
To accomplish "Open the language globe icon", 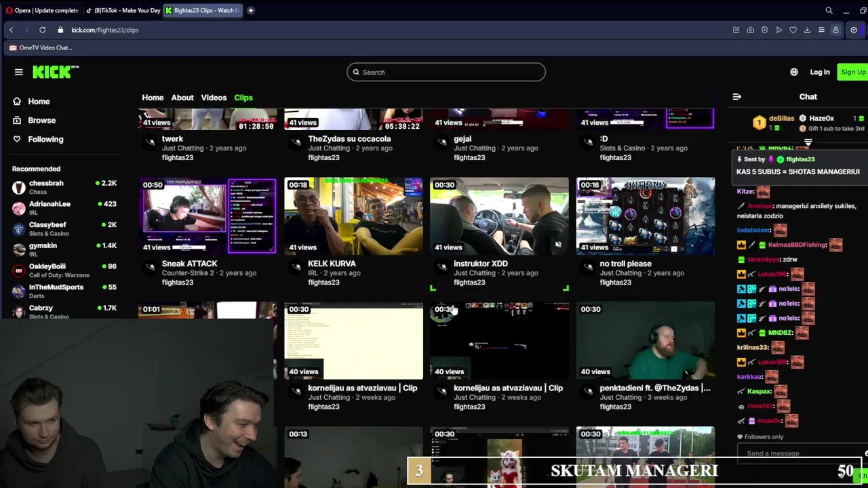I will pos(794,72).
